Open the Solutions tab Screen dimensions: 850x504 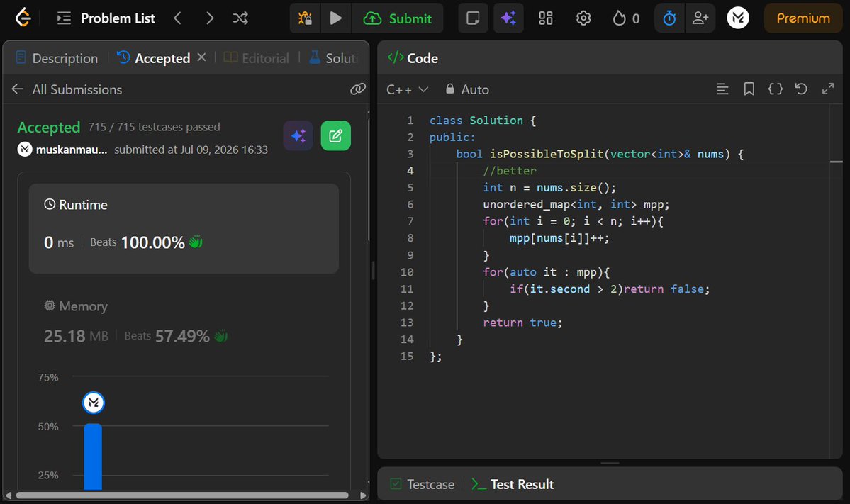point(333,58)
